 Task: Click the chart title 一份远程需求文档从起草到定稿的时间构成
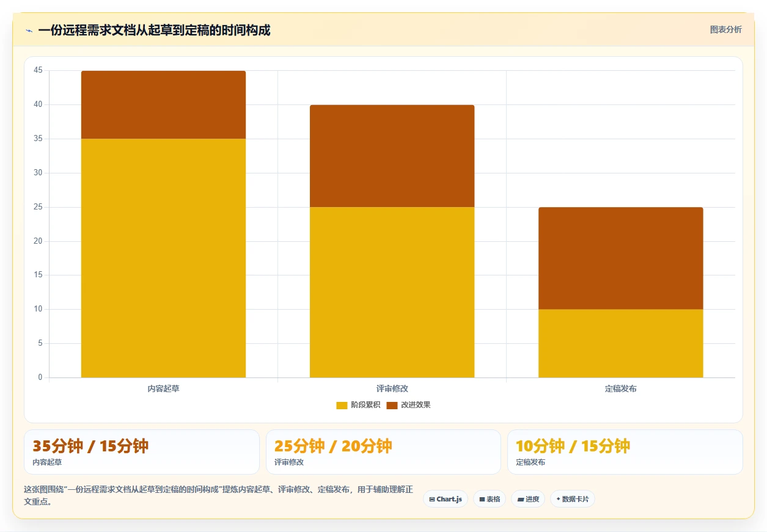click(154, 30)
